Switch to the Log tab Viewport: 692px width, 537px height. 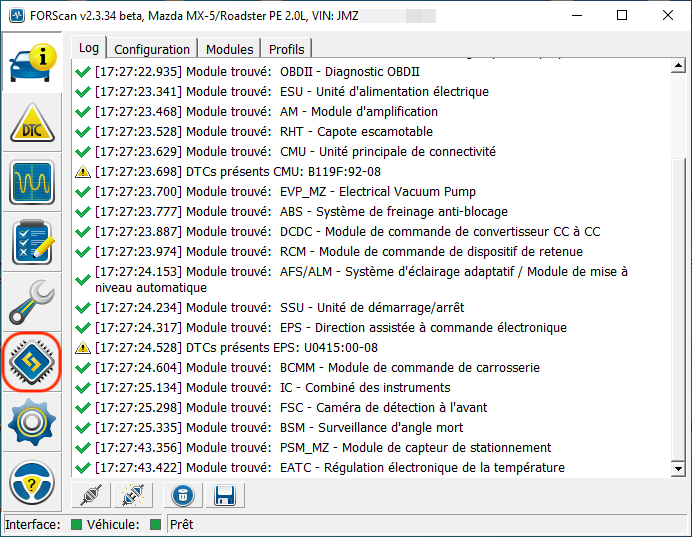point(89,48)
